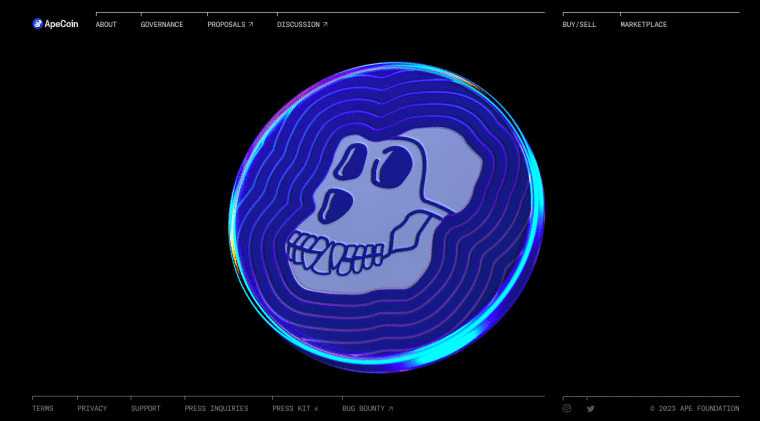
Task: Open the Bug Bounty external link
Action: point(367,408)
